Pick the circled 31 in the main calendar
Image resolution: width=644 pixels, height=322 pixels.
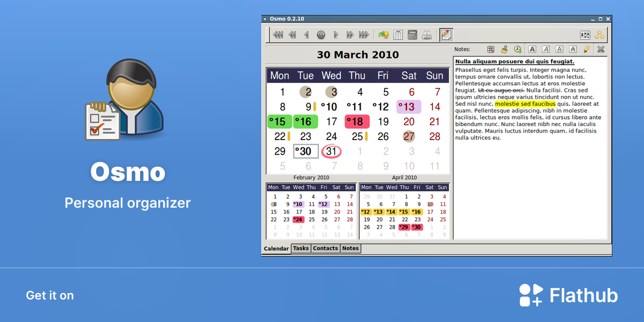332,151
